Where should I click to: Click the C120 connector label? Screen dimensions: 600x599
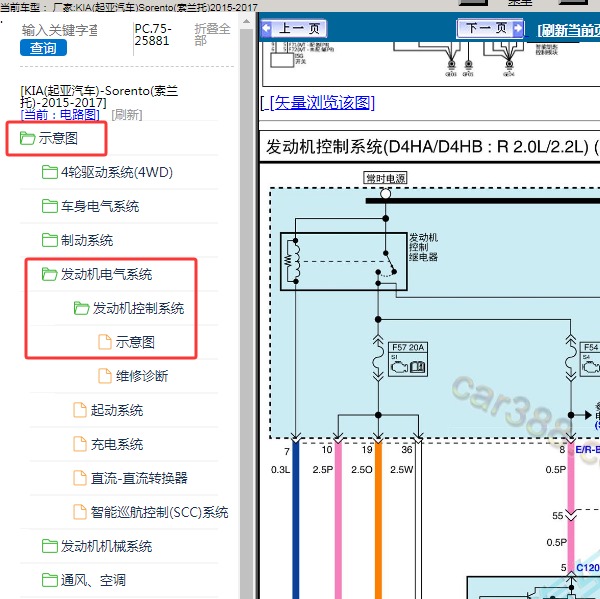(x=588, y=568)
